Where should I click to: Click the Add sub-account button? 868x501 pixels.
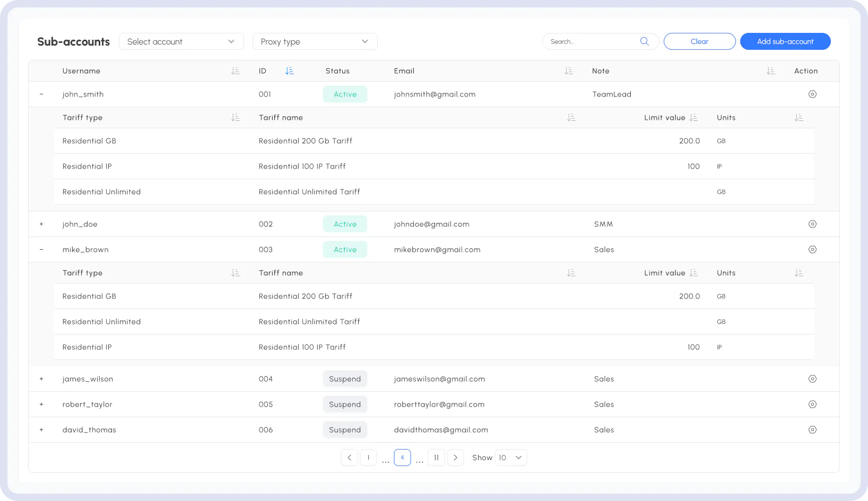point(785,41)
